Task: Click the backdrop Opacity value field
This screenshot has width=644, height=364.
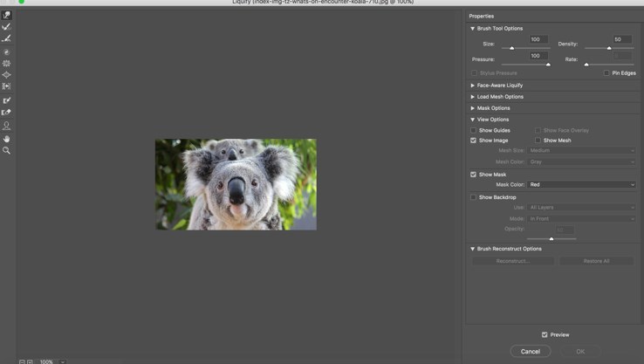Action: click(565, 230)
